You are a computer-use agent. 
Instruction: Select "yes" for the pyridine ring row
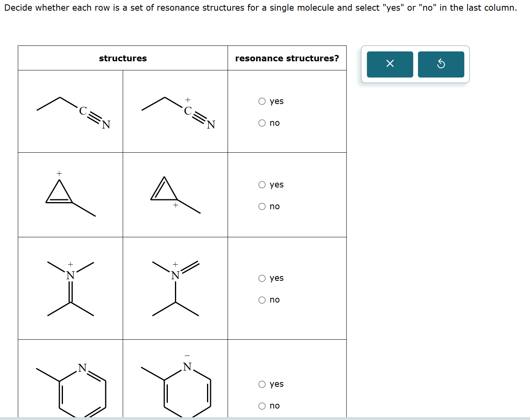[262, 384]
